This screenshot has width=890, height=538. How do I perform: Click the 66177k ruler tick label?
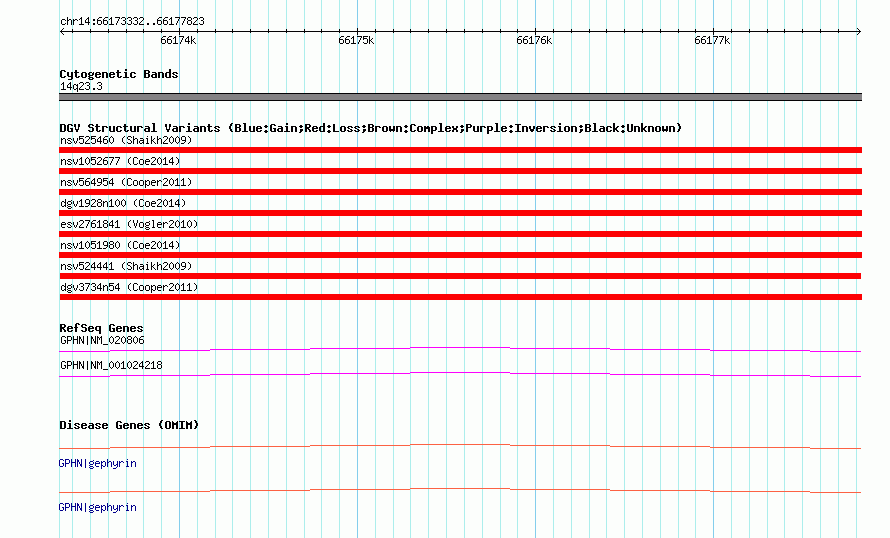point(712,40)
